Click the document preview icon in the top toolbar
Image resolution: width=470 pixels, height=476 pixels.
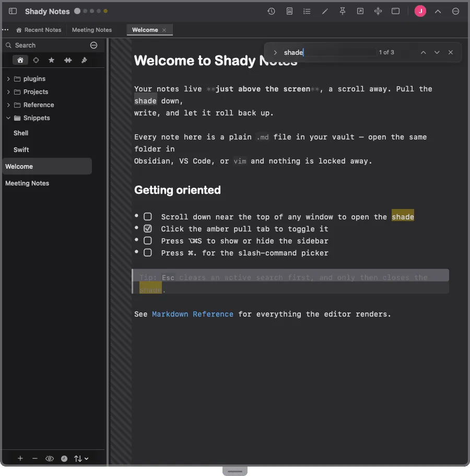289,11
